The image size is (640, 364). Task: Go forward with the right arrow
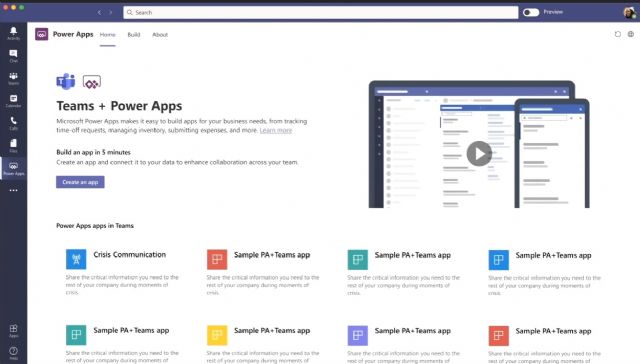(111, 13)
